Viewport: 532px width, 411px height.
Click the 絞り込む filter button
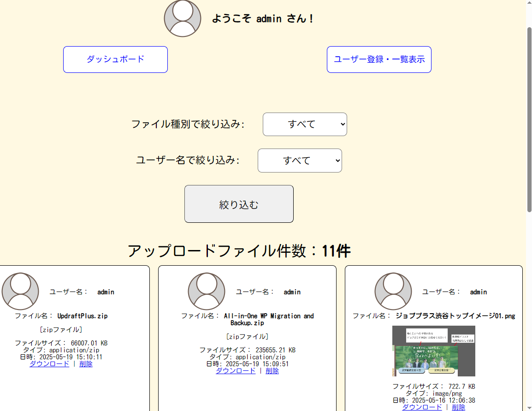click(239, 204)
